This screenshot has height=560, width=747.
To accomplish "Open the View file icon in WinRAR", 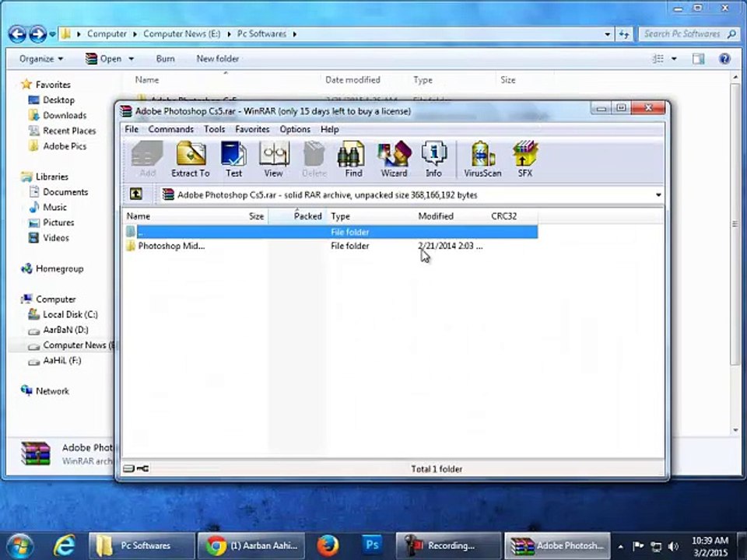I will coord(273,159).
